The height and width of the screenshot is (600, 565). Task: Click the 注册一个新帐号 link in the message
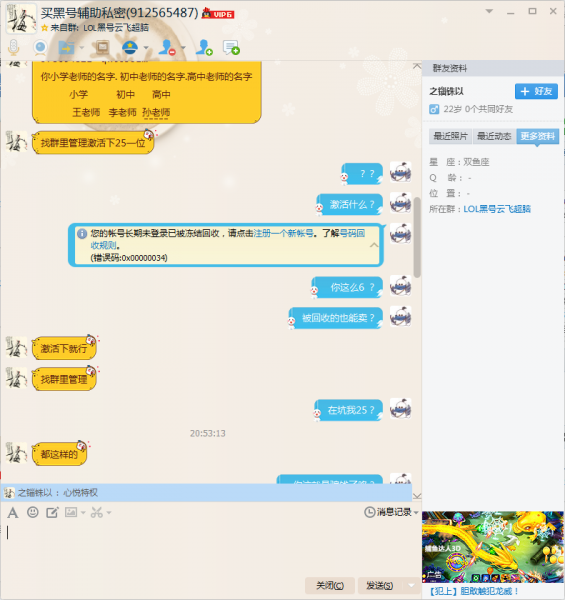283,233
